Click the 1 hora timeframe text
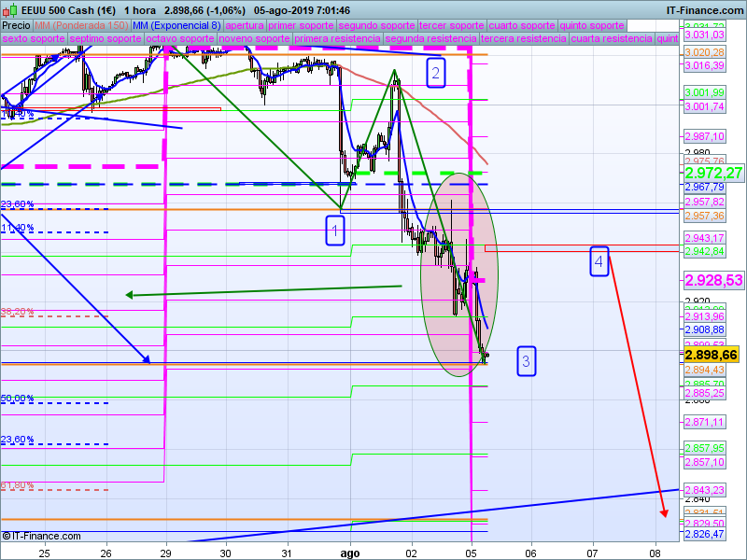Viewport: 747px width, 560px height. (x=140, y=9)
